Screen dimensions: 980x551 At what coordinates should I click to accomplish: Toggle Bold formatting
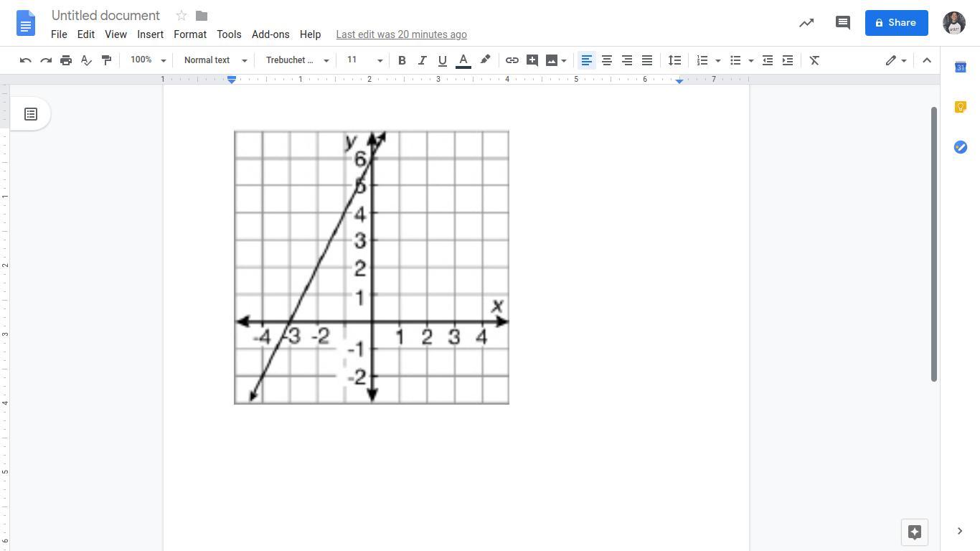coord(402,60)
